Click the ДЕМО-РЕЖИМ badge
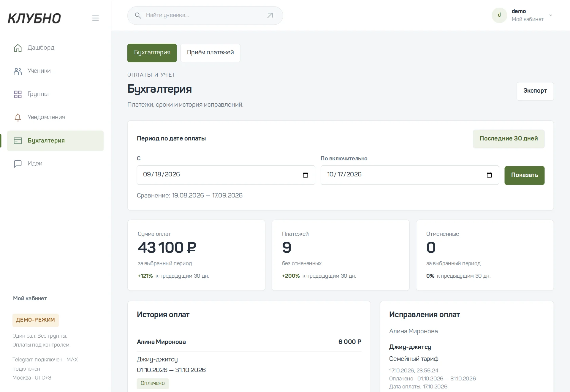Viewport: 570px width, 392px height. tap(36, 320)
